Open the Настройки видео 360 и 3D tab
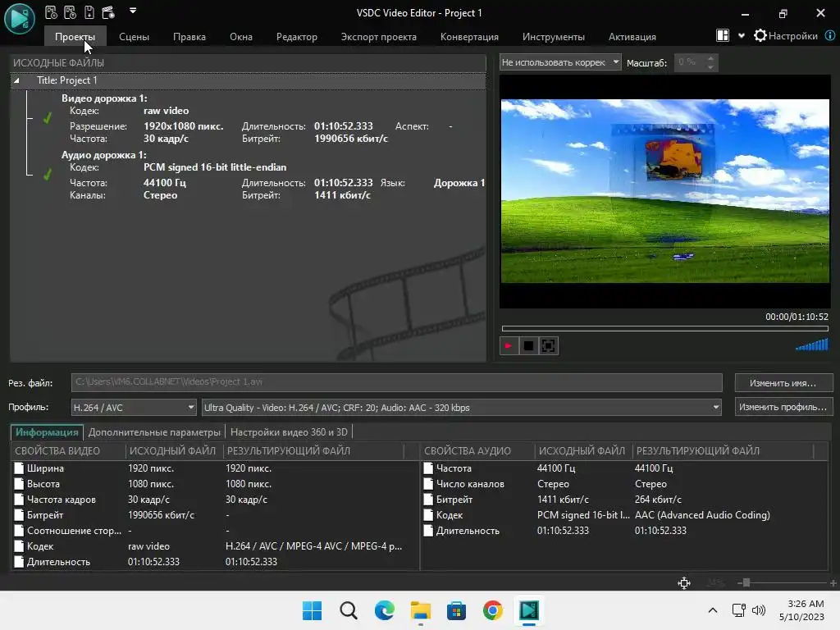840x630 pixels. [x=289, y=431]
